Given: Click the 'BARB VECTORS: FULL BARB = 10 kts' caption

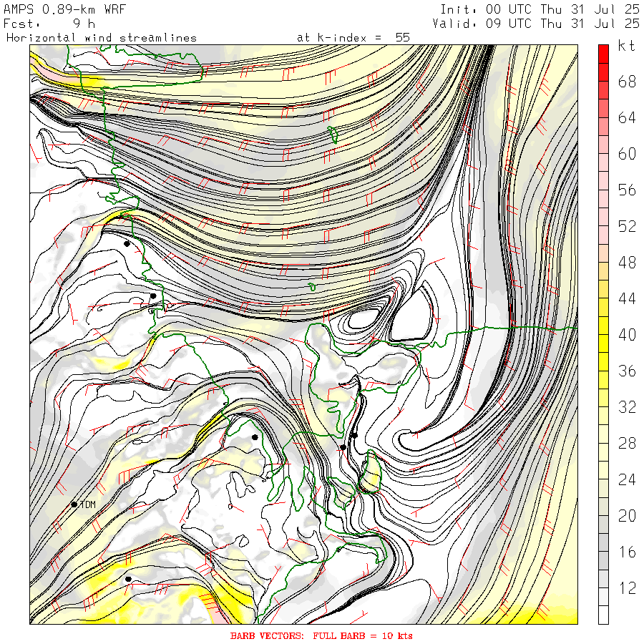Looking at the screenshot, I should point(321,636).
